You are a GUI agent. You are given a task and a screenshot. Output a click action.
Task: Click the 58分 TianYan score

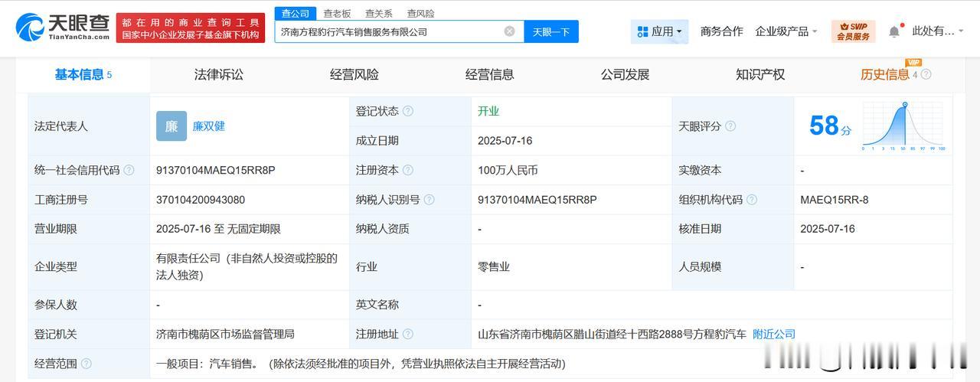830,126
